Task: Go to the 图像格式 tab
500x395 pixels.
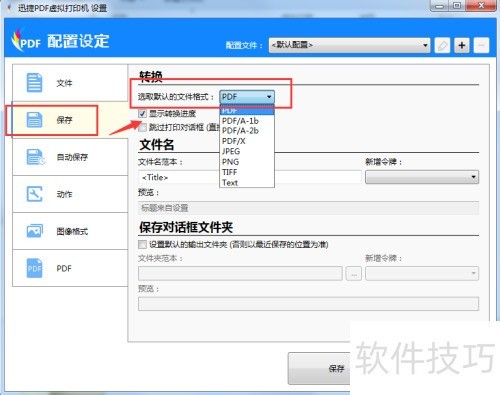Action: (70, 231)
